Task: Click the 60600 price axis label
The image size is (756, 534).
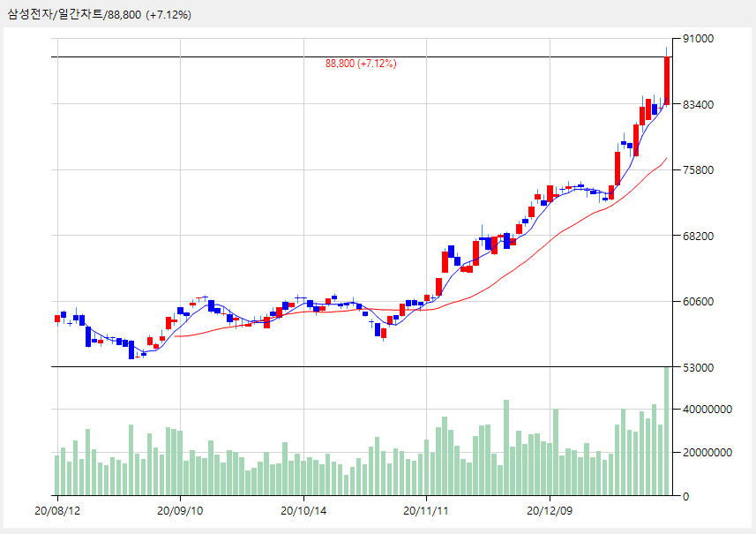Action: [x=698, y=302]
